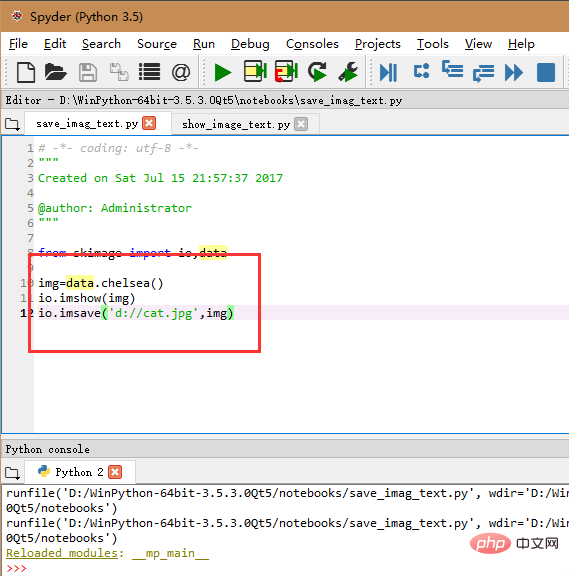Open the file switcher list icon
The height and width of the screenshot is (576, 569).
[149, 72]
